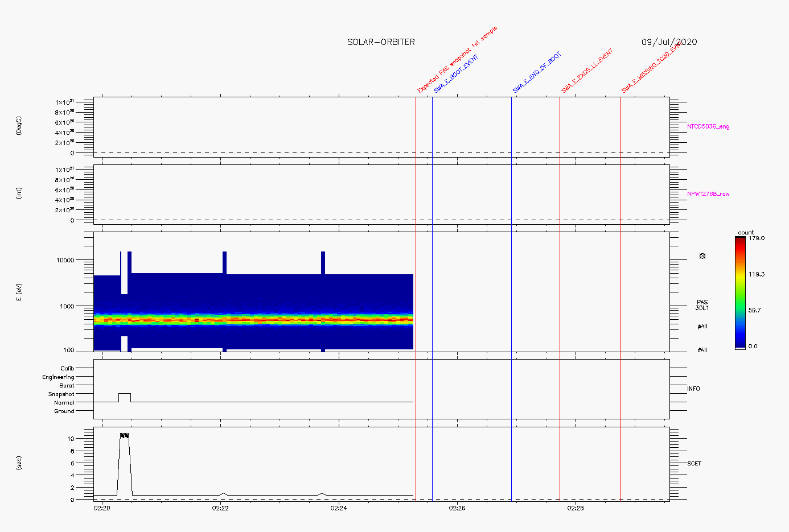The image size is (789, 532).
Task: Click the Normal mode label
Action: (64, 403)
